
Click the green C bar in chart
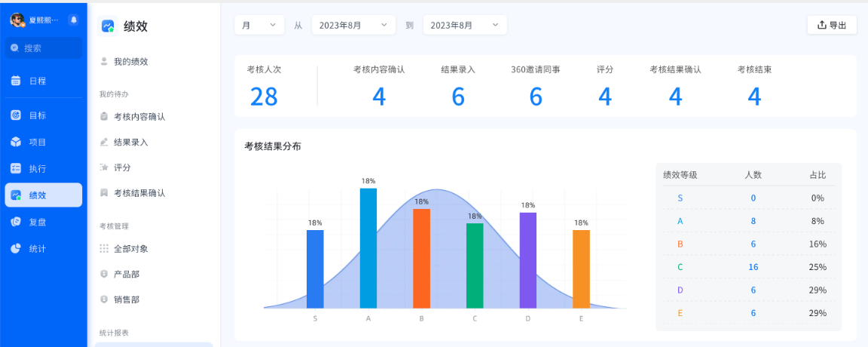click(x=475, y=266)
